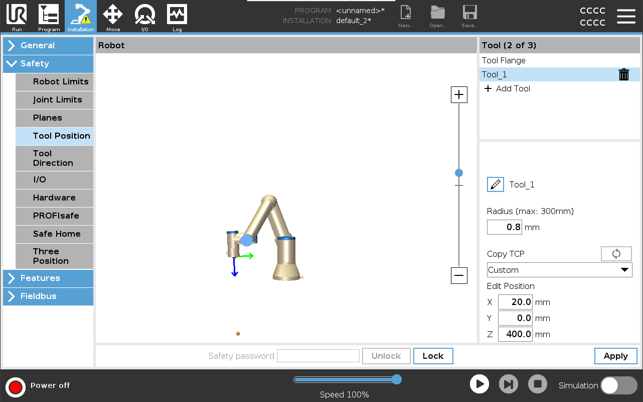Delete Tool_1 with the trash icon
643x402 pixels.
tap(624, 75)
